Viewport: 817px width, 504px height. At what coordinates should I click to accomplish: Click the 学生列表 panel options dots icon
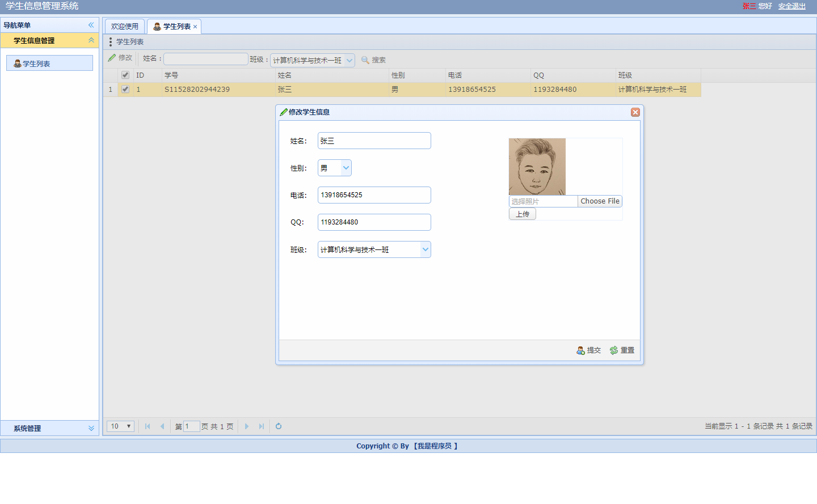(x=111, y=42)
